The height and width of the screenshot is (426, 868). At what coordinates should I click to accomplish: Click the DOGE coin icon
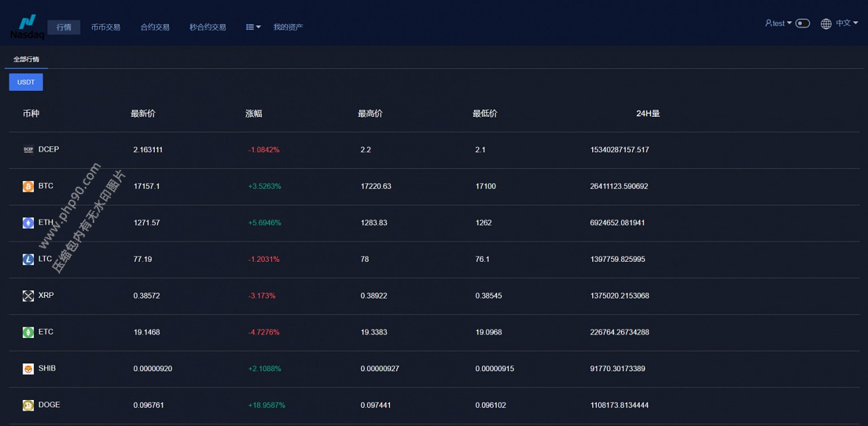[28, 405]
